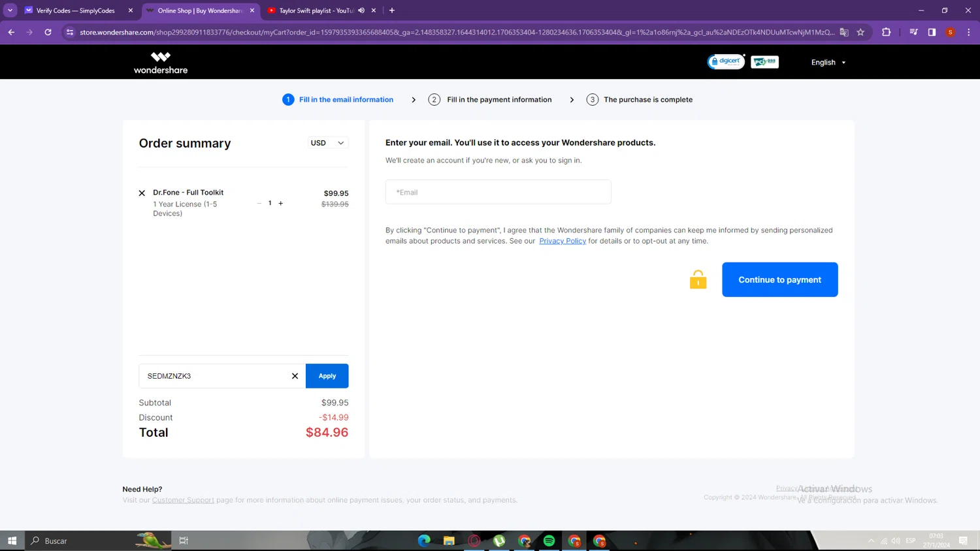This screenshot has width=980, height=551.
Task: Click the yellow padlock icon
Action: coord(698,279)
